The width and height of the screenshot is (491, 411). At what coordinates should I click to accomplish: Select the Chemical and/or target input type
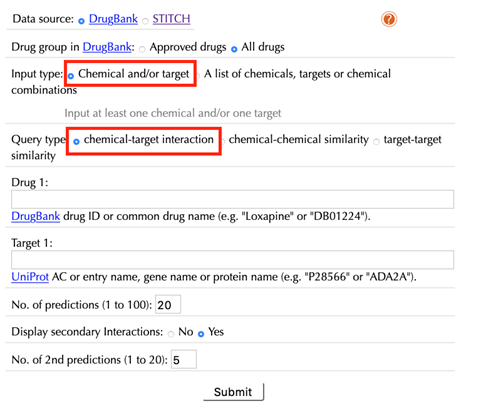tap(71, 76)
